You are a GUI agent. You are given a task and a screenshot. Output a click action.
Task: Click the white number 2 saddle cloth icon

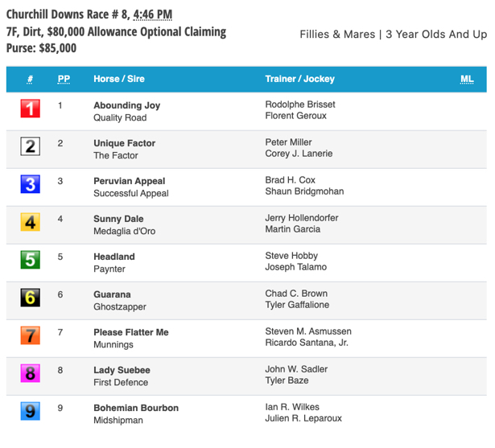tap(31, 146)
